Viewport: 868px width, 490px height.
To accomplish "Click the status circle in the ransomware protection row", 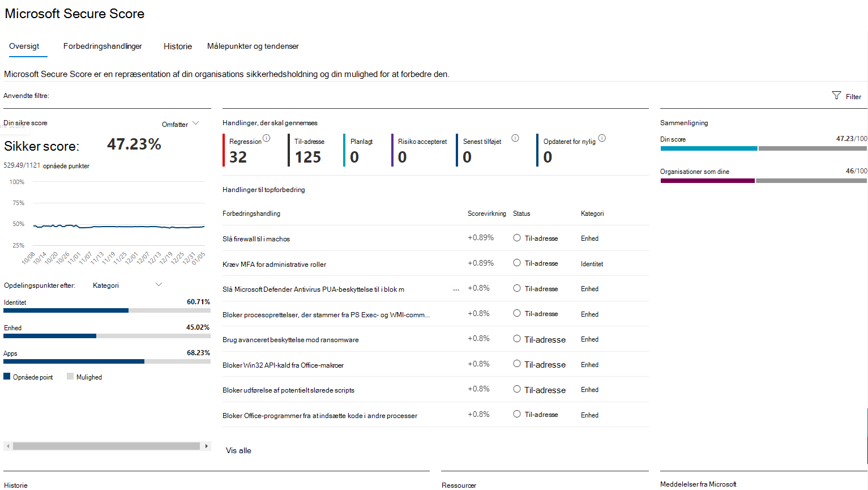I will (517, 339).
